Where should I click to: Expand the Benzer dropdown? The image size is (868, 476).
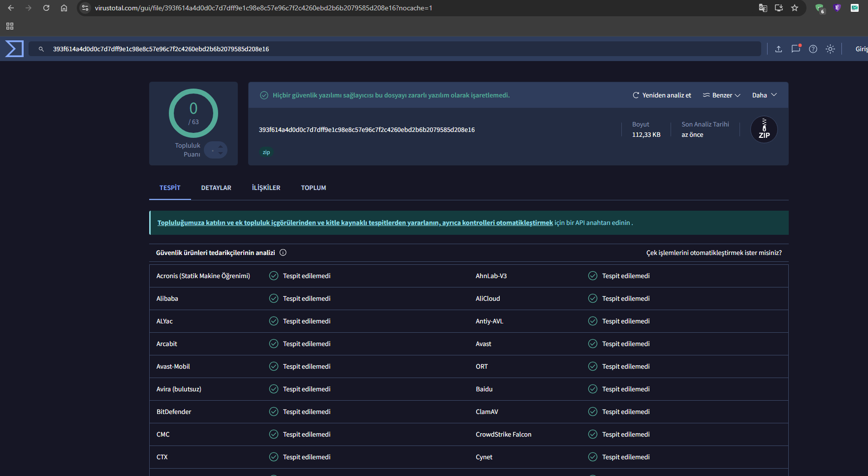pyautogui.click(x=721, y=95)
